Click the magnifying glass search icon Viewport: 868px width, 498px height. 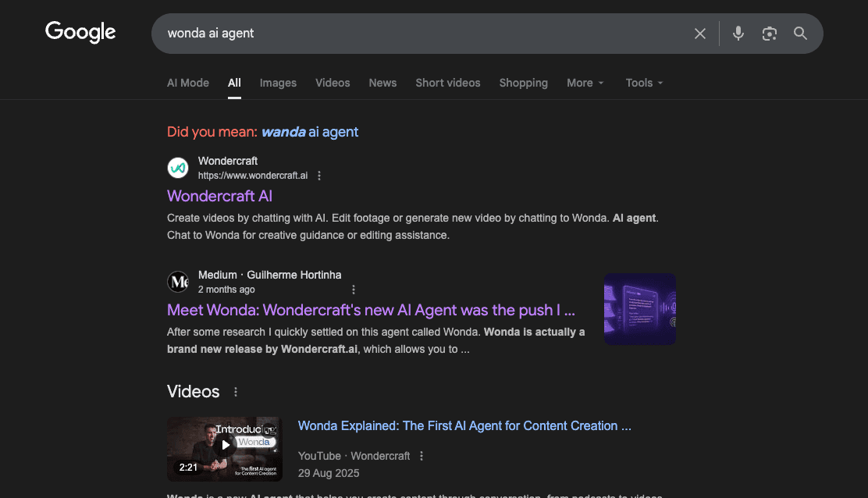800,34
